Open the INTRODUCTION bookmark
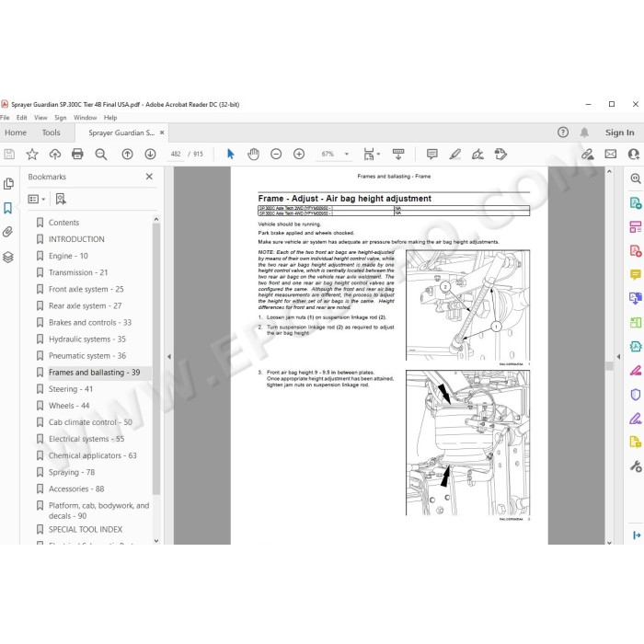The image size is (644, 644). 76,239
